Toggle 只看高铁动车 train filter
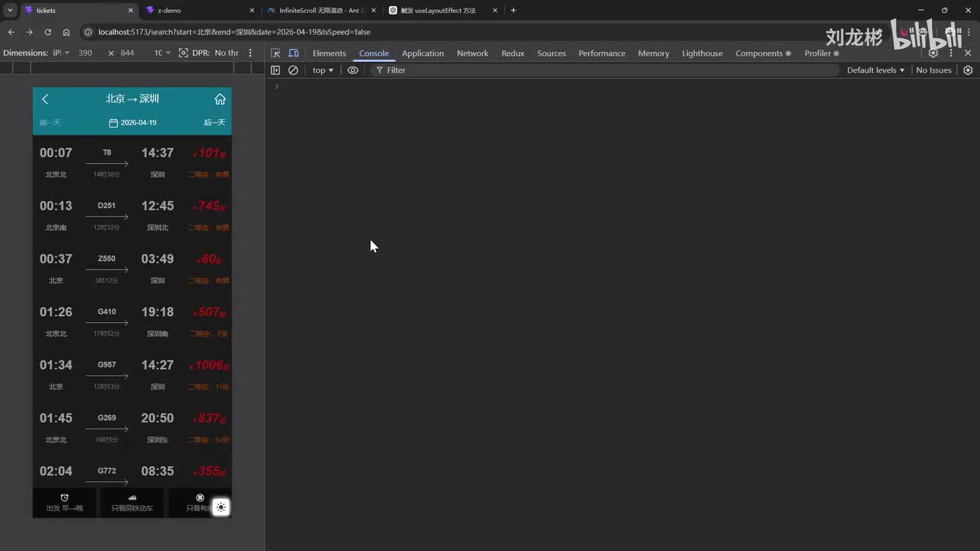 click(132, 503)
